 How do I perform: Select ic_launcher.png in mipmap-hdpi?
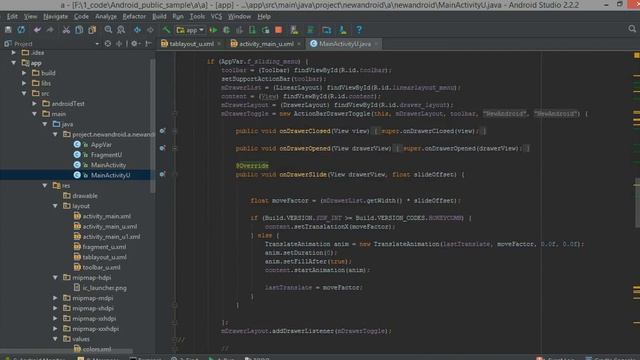click(x=104, y=288)
